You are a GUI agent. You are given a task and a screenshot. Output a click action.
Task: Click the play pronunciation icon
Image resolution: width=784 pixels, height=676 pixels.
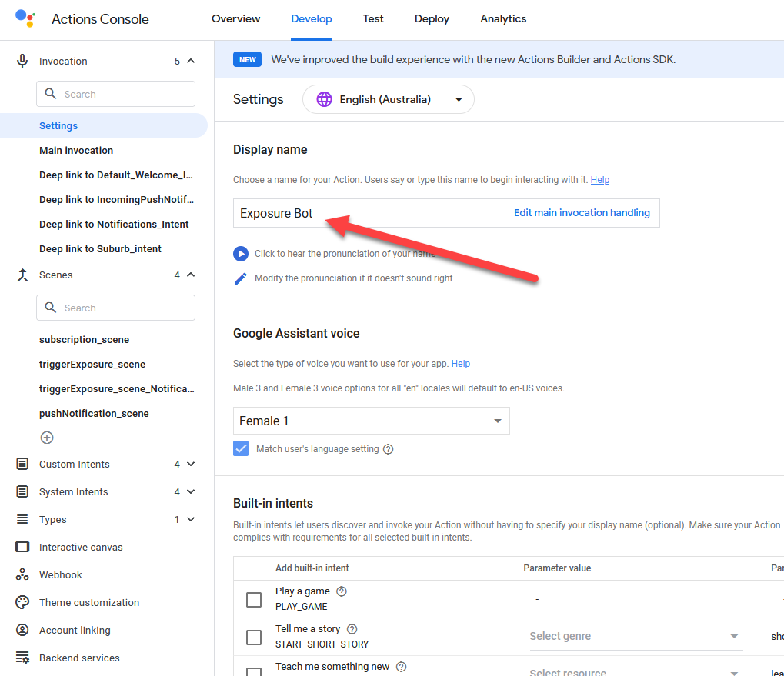[241, 254]
